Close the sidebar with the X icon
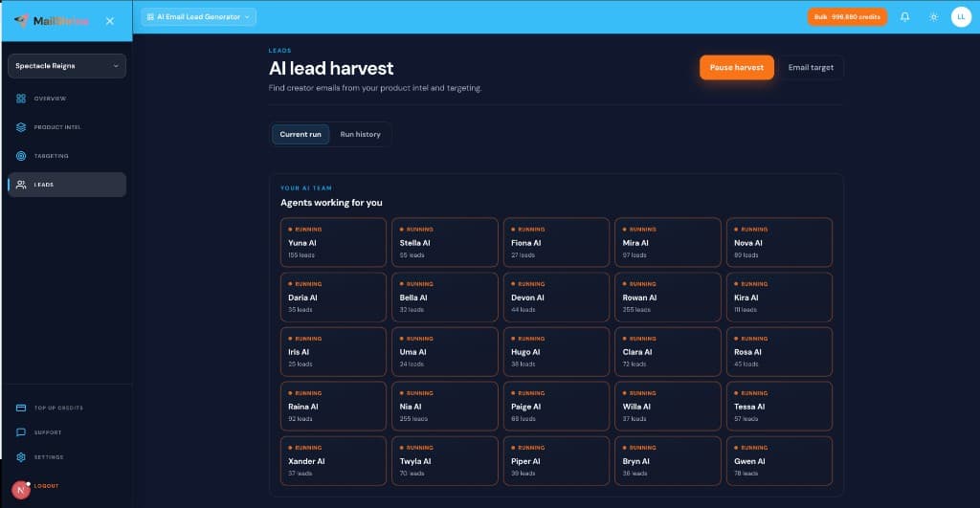The height and width of the screenshot is (508, 980). click(x=110, y=21)
